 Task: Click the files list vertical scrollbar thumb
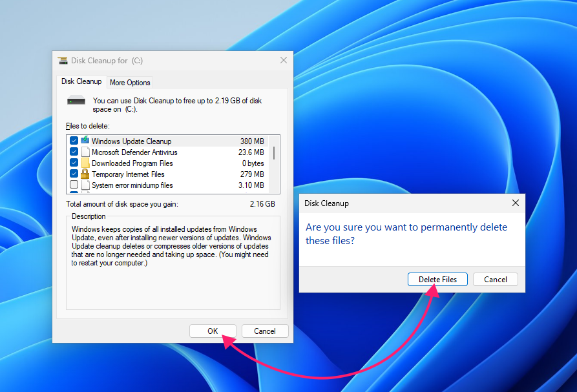[274, 153]
